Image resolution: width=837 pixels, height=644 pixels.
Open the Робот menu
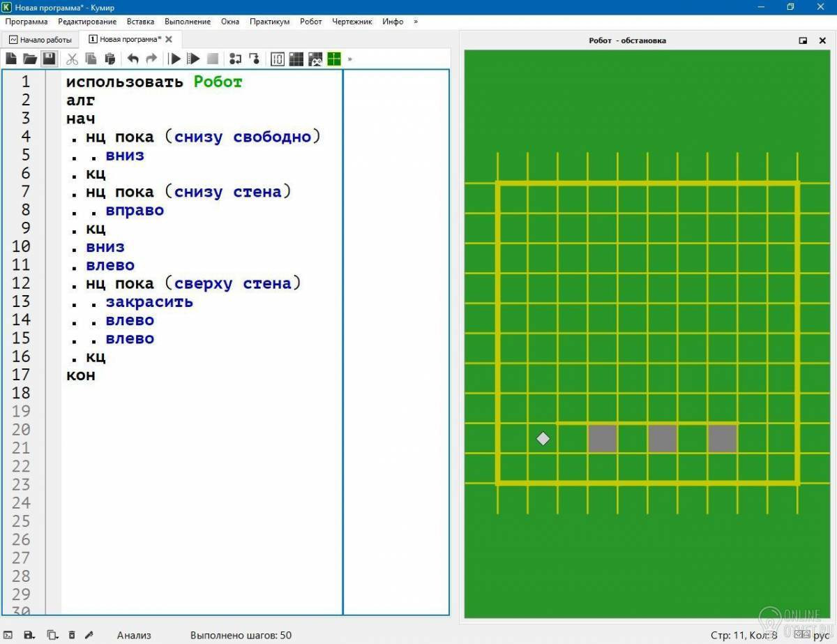point(310,22)
